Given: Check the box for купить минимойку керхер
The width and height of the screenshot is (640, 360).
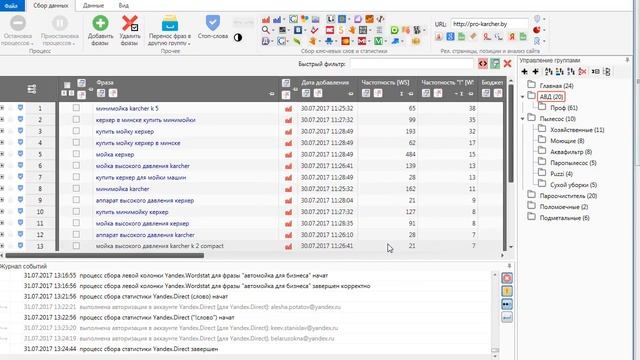Looking at the screenshot, I should click(x=76, y=211).
